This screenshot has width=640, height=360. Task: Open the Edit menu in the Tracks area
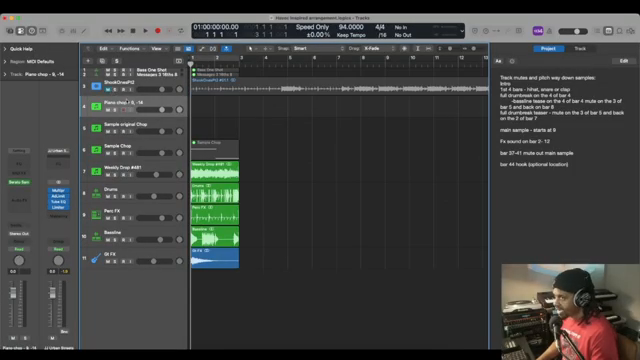(106, 49)
